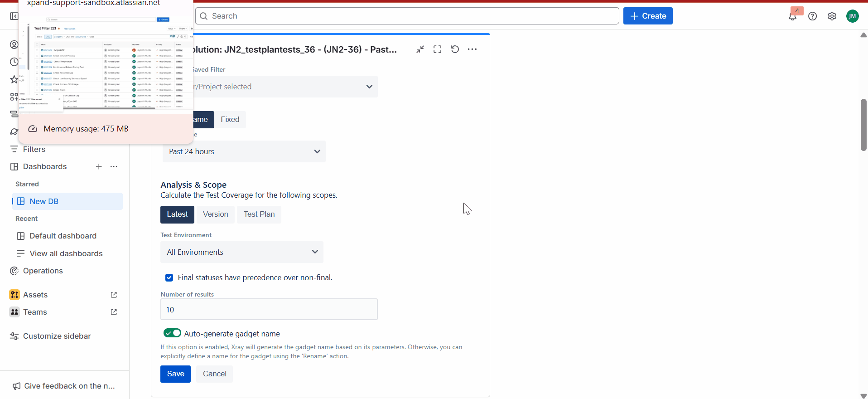This screenshot has height=399, width=868.
Task: Click the add dashboard plus icon
Action: tap(99, 166)
